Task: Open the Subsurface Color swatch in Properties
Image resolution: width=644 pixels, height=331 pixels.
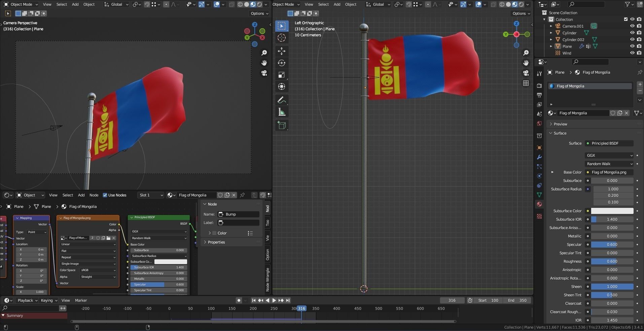Action: coord(612,211)
